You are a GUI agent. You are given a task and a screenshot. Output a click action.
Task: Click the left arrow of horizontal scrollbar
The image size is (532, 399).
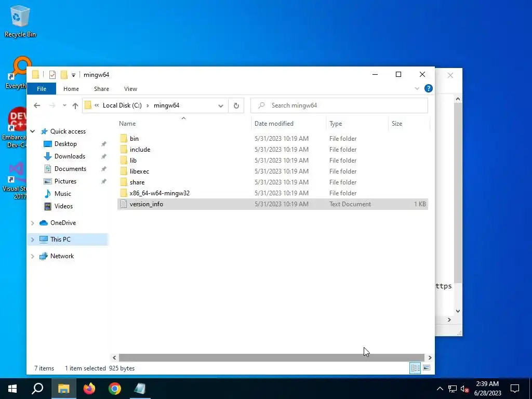(114, 357)
